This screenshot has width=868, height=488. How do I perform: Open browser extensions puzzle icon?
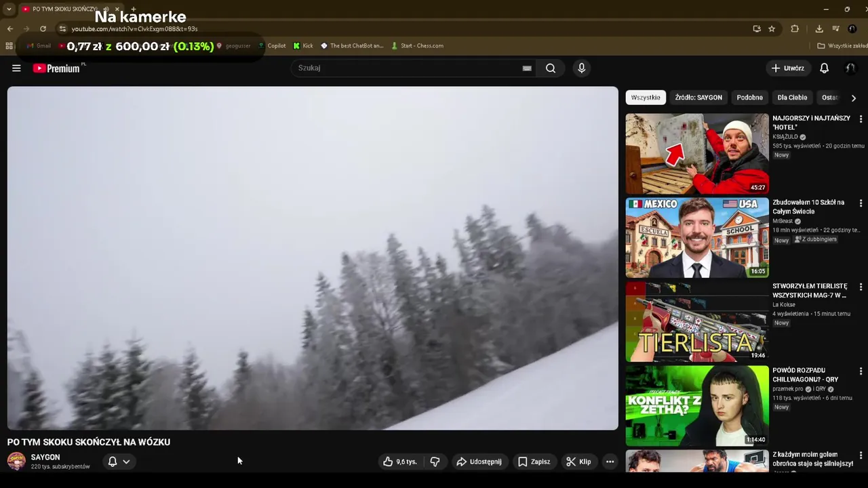pyautogui.click(x=795, y=28)
